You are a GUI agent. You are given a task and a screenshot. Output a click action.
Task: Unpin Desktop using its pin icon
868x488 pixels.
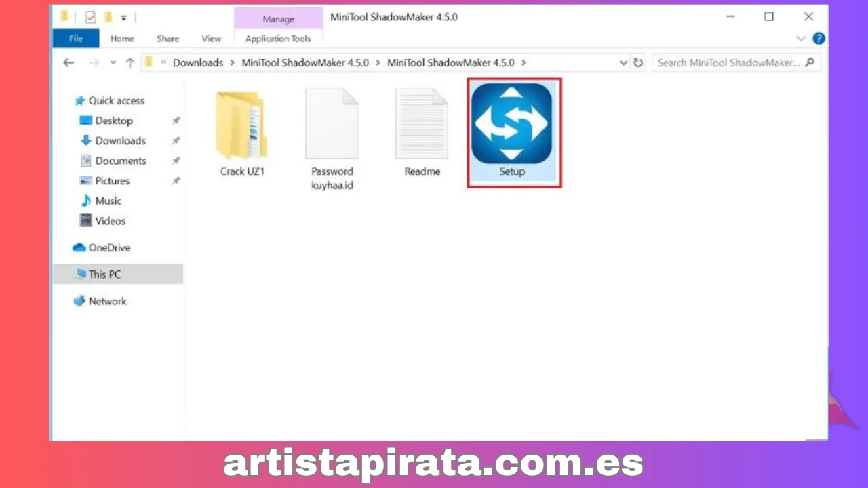[x=176, y=121]
